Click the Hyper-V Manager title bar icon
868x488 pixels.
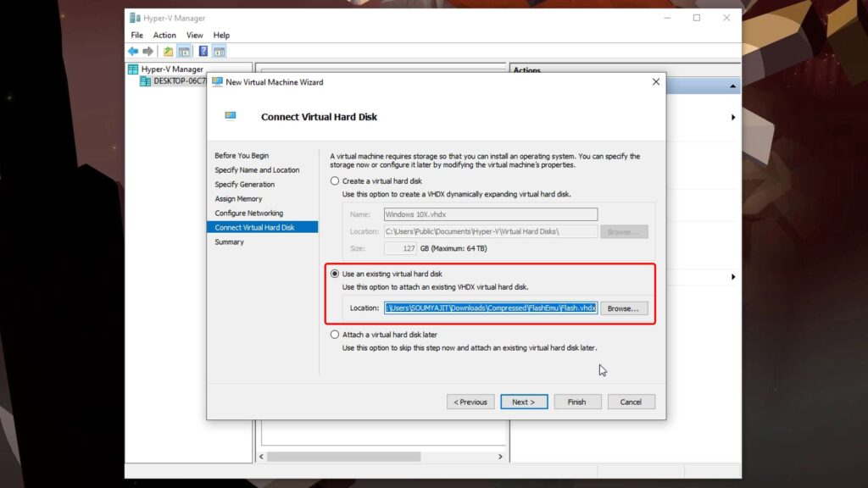(x=135, y=18)
